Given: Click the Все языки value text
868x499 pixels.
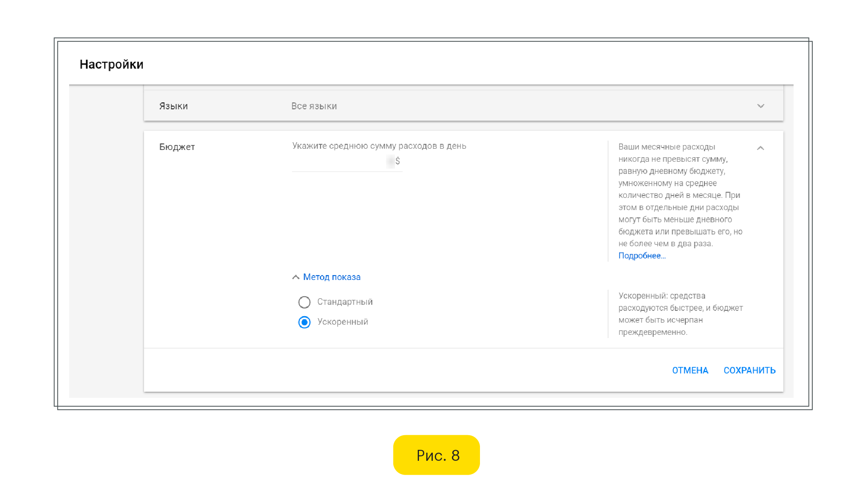Looking at the screenshot, I should tap(314, 106).
